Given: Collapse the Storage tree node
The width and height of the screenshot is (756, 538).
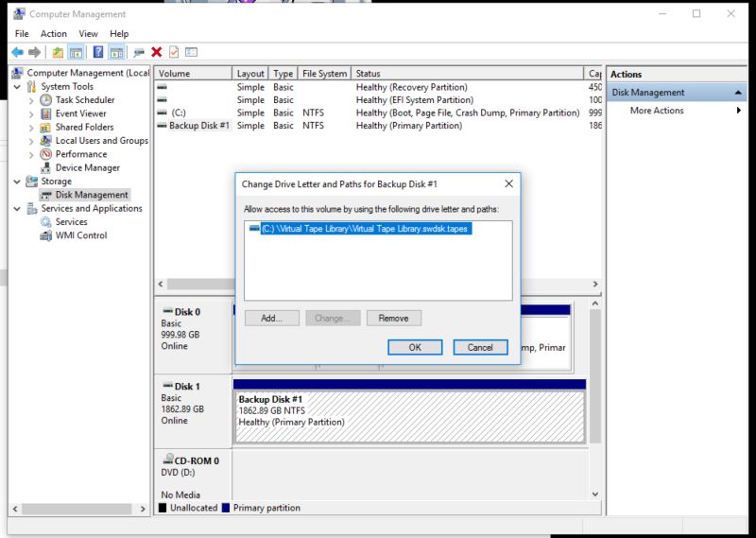Looking at the screenshot, I should (17, 182).
